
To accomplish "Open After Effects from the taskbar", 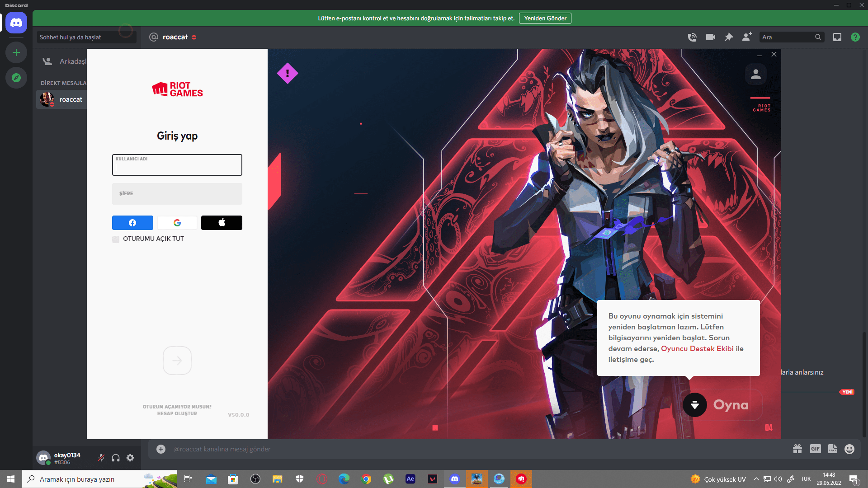I will 410,479.
